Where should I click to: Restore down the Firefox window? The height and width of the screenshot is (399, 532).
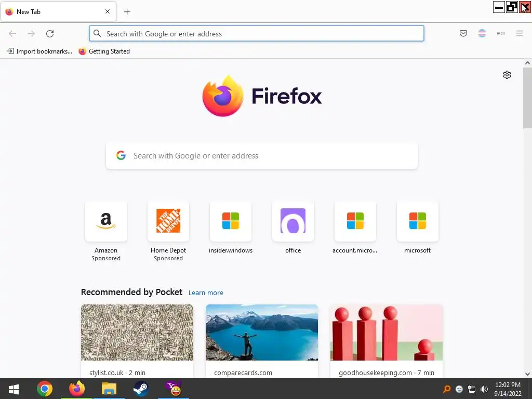(512, 7)
